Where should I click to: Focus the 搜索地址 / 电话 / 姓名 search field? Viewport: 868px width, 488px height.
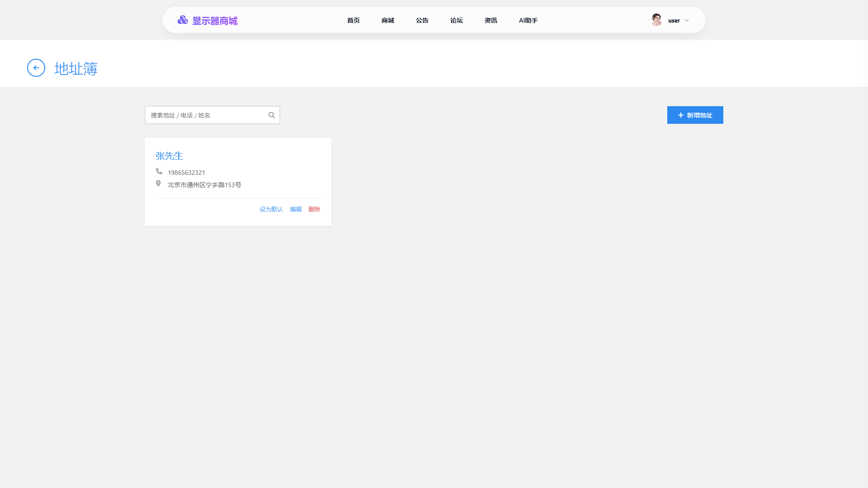click(212, 115)
